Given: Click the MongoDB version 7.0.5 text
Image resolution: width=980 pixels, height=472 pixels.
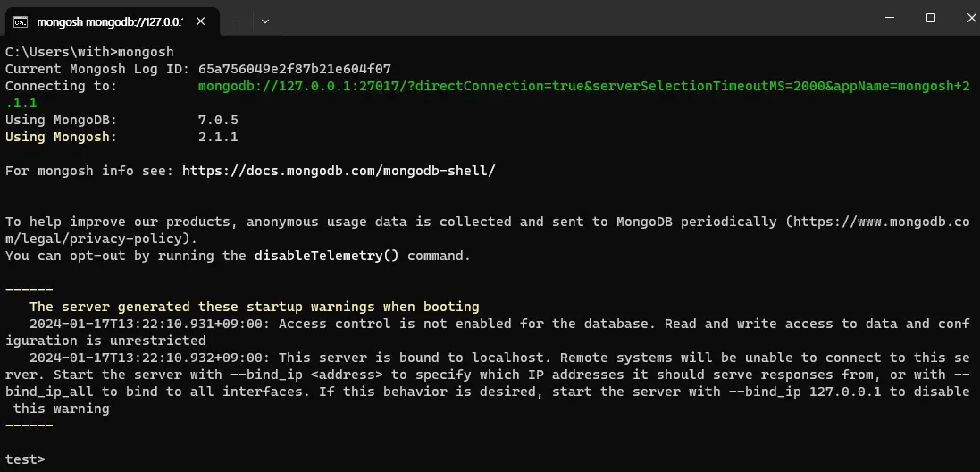Looking at the screenshot, I should (218, 120).
